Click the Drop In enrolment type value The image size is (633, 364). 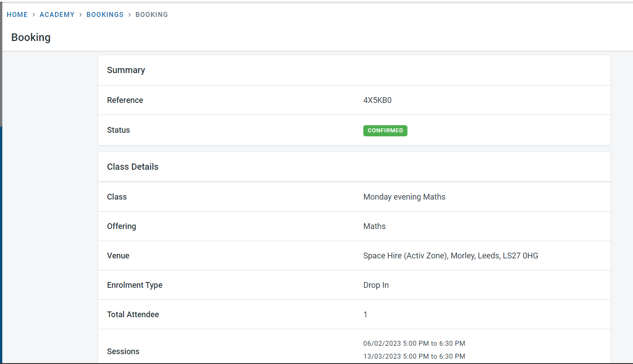(376, 285)
